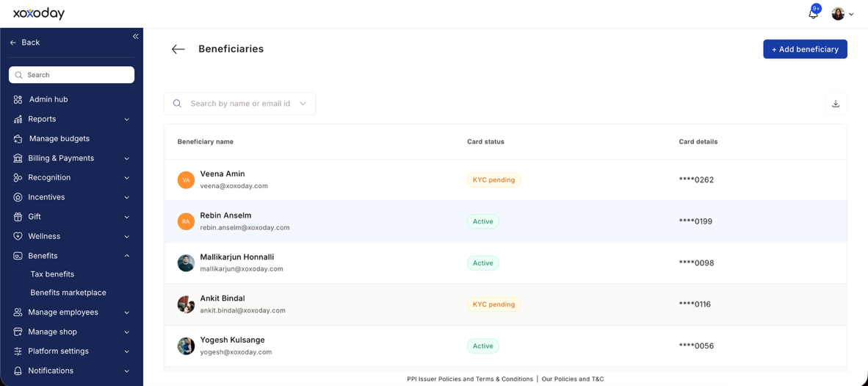Image resolution: width=868 pixels, height=386 pixels.
Task: Click the magnifier icon in beneficiary search
Action: pos(177,104)
